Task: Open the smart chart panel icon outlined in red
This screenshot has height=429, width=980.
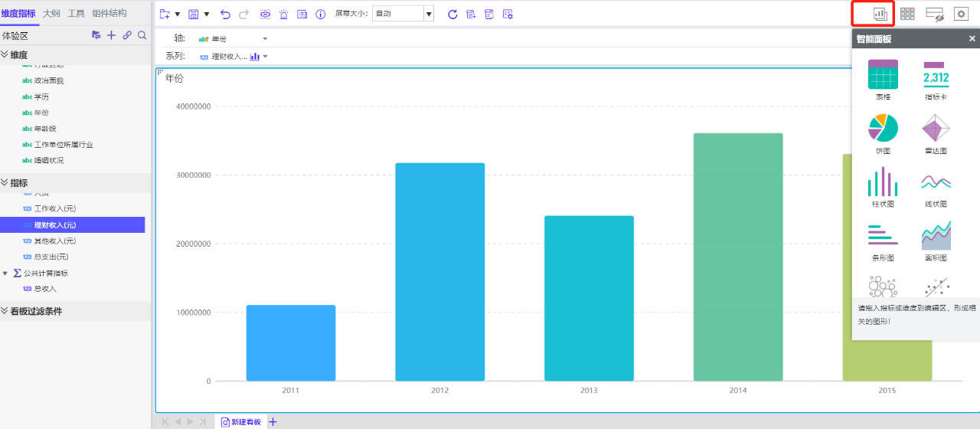Action: [880, 14]
